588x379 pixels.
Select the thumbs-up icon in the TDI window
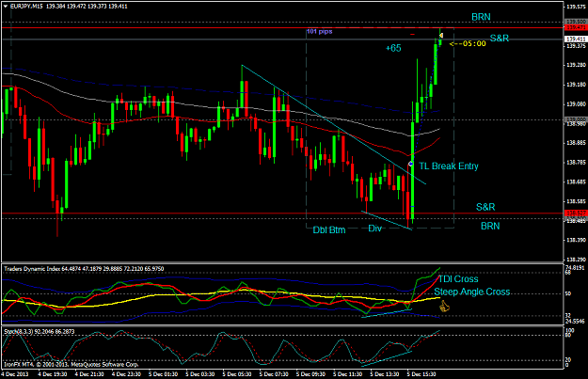tap(444, 307)
